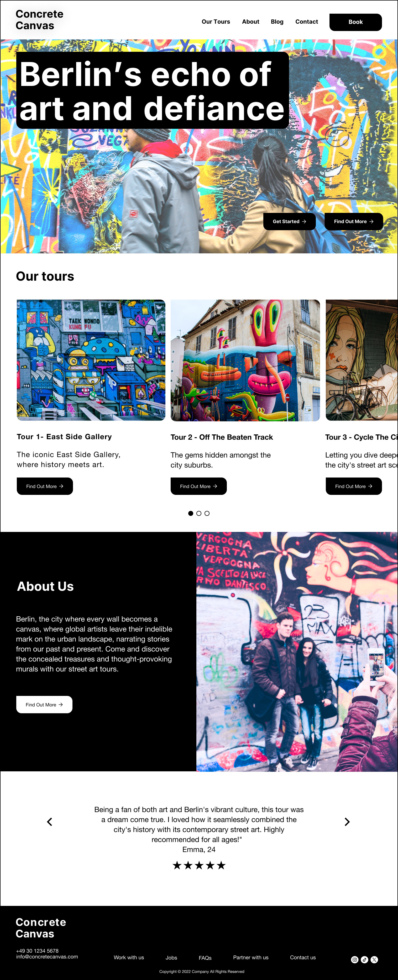Open the TikTok icon in footer

pos(364,960)
